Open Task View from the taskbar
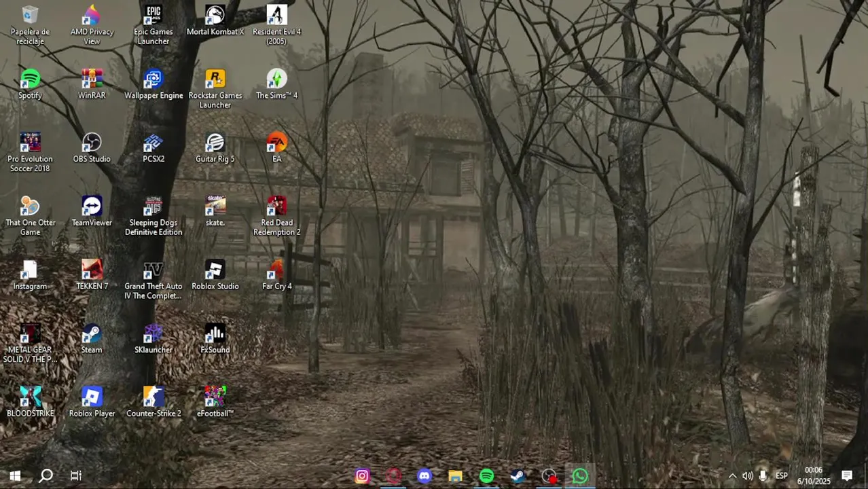The height and width of the screenshot is (489, 868). tap(76, 476)
